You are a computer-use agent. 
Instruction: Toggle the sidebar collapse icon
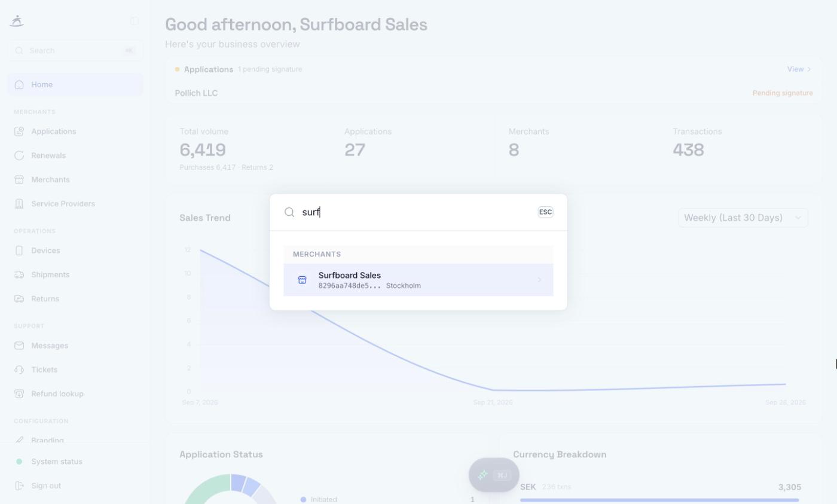click(135, 21)
